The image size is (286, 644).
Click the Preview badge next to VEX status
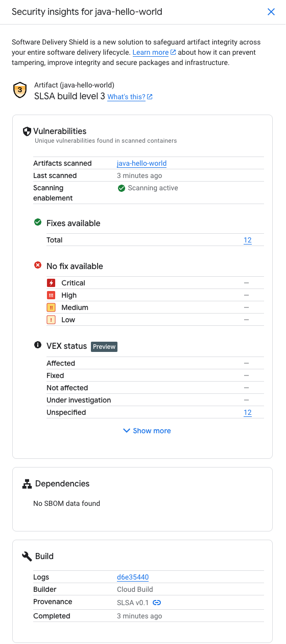coord(104,346)
